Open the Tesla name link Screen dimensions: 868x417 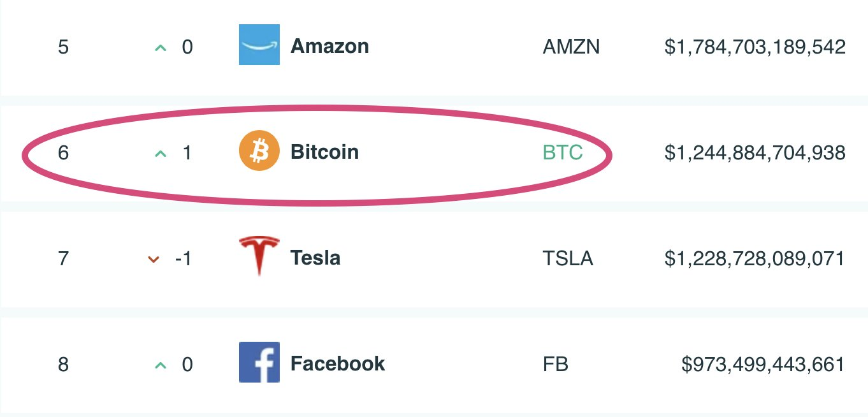click(315, 258)
